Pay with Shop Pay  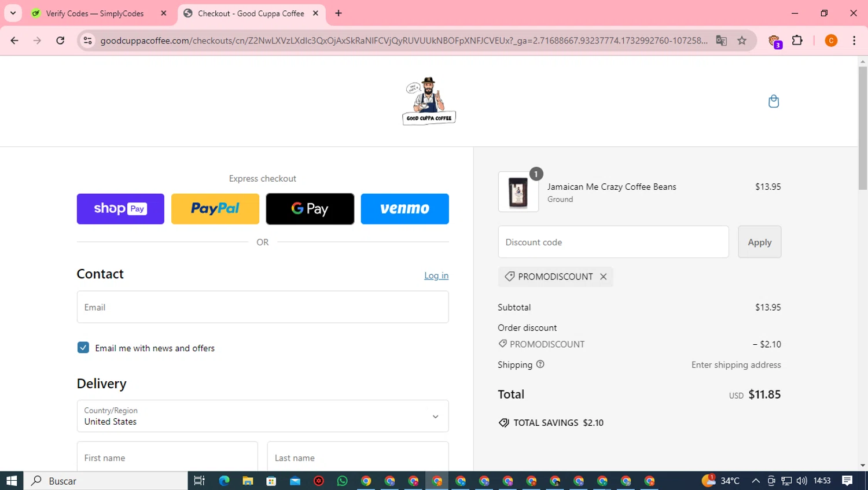[x=120, y=209]
